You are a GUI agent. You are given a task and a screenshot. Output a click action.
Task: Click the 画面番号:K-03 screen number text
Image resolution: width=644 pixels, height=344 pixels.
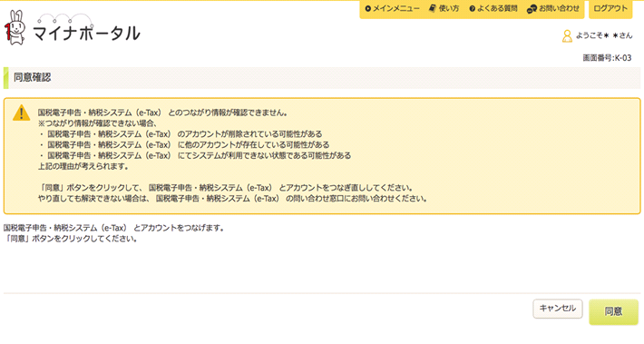click(607, 58)
